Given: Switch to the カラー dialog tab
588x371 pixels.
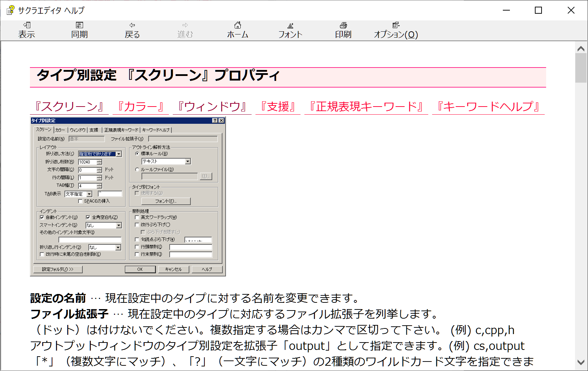Looking at the screenshot, I should tap(60, 130).
